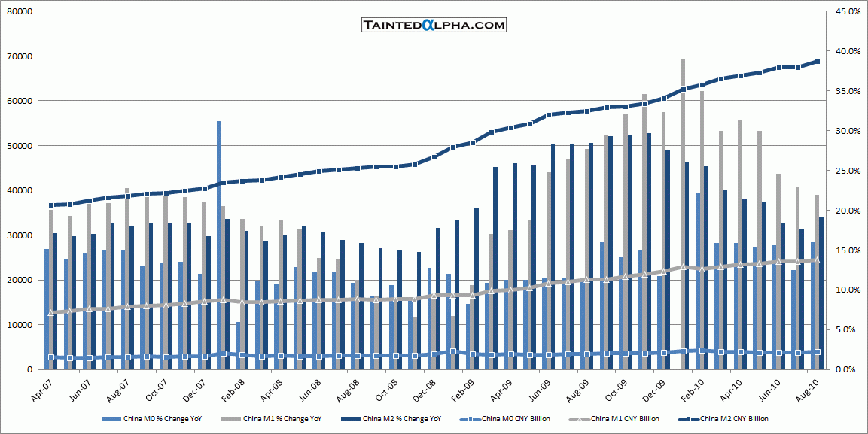Select the China M2 CNY Billion legend marker

click(694, 418)
